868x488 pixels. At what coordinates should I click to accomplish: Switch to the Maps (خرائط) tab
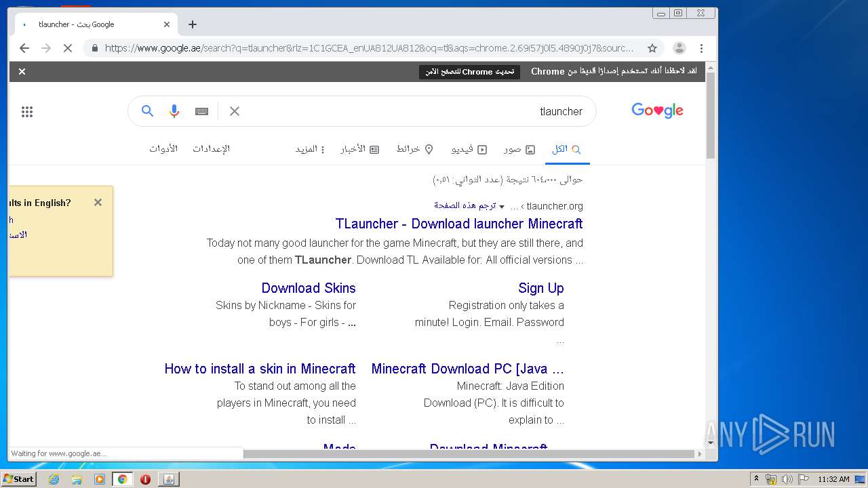pyautogui.click(x=414, y=149)
